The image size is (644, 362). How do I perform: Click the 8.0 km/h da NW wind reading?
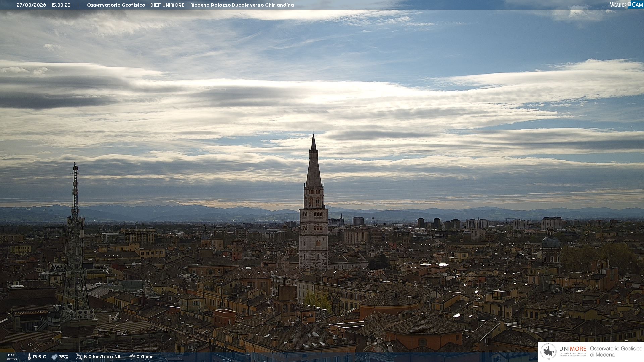point(103,357)
